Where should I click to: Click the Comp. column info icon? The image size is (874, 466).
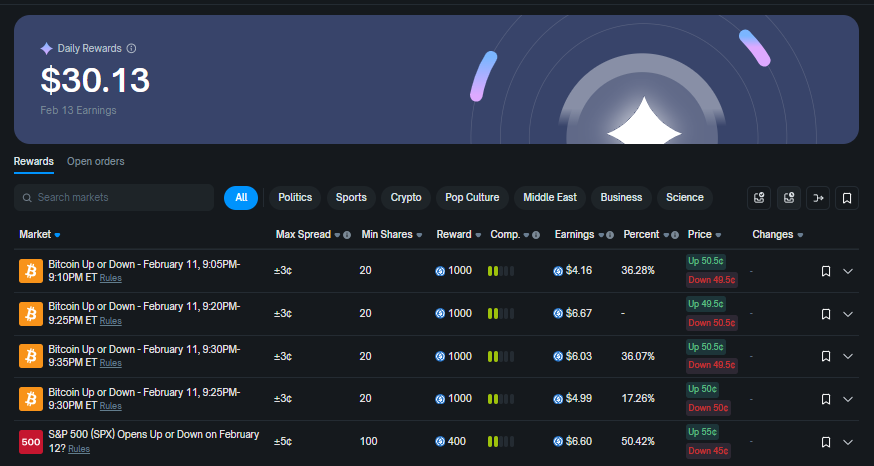pos(536,235)
